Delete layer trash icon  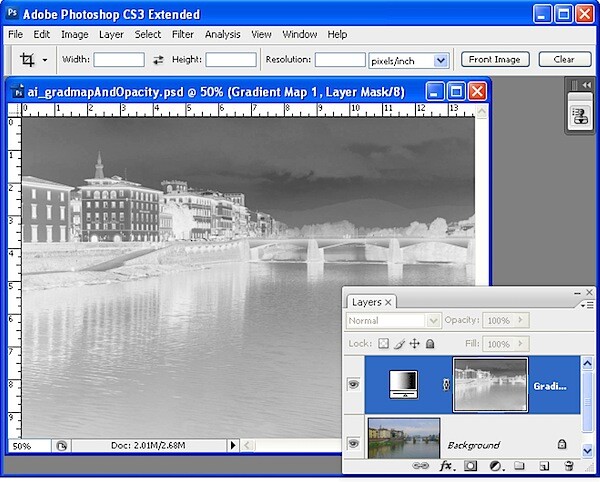[x=569, y=466]
